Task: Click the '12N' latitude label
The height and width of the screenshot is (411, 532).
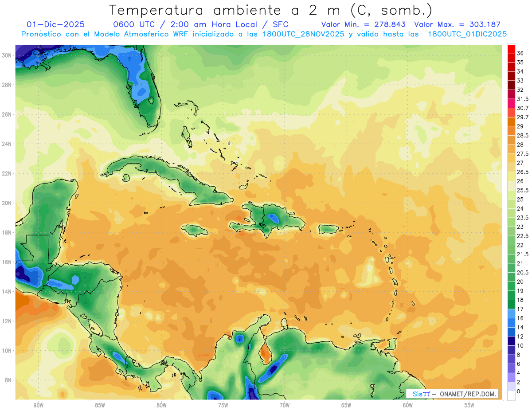Action: point(7,321)
